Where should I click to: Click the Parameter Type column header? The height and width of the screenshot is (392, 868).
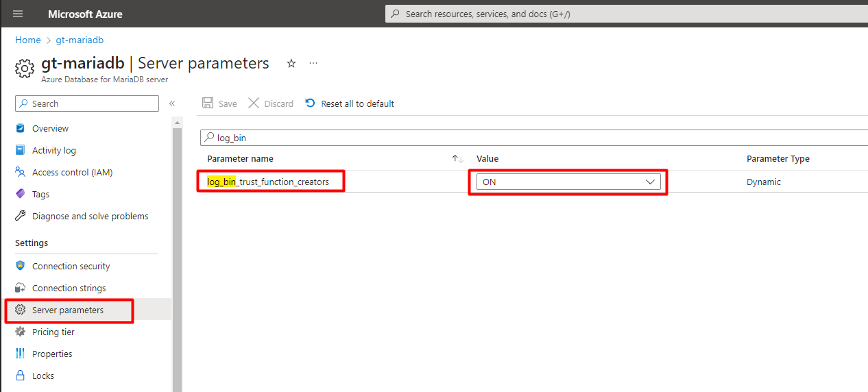click(778, 159)
